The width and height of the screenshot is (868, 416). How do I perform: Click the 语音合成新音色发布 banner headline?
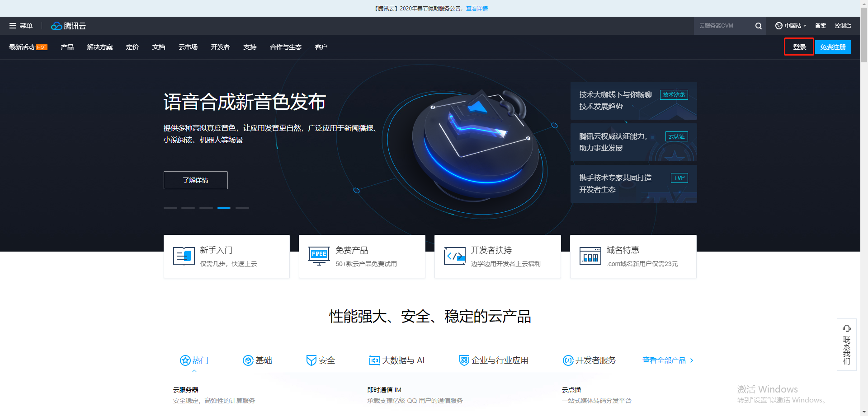click(245, 102)
